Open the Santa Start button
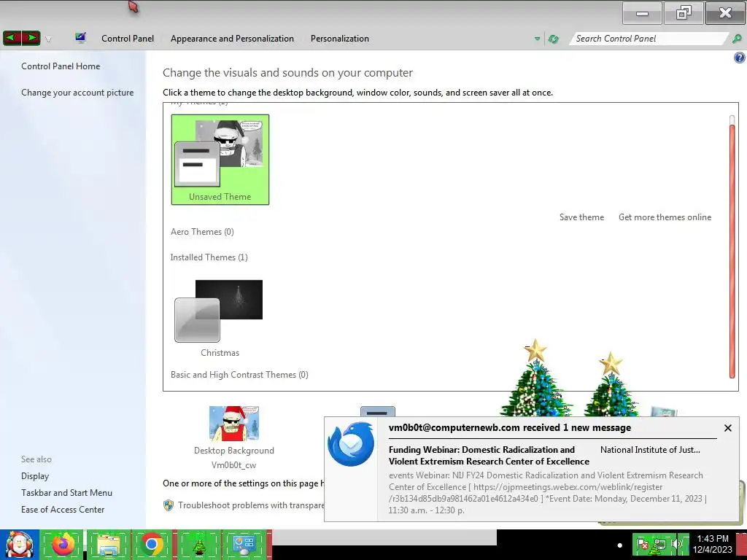The width and height of the screenshot is (747, 560). pos(19,545)
